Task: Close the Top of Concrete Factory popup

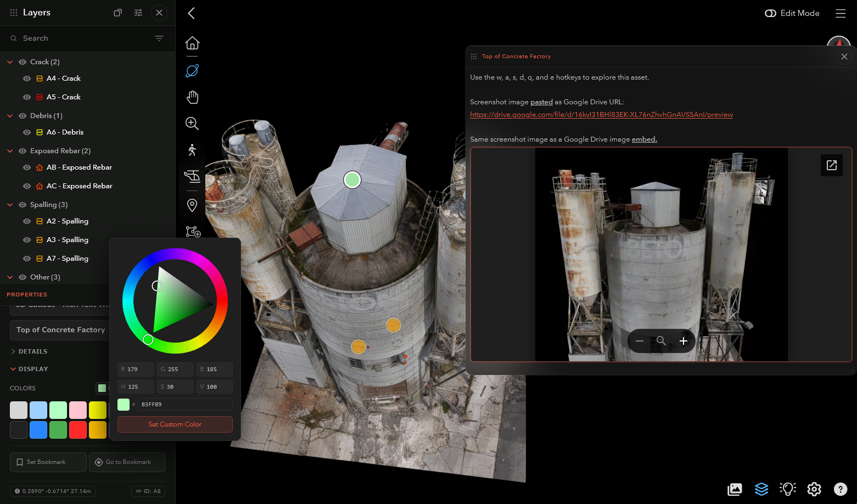Action: (x=844, y=57)
